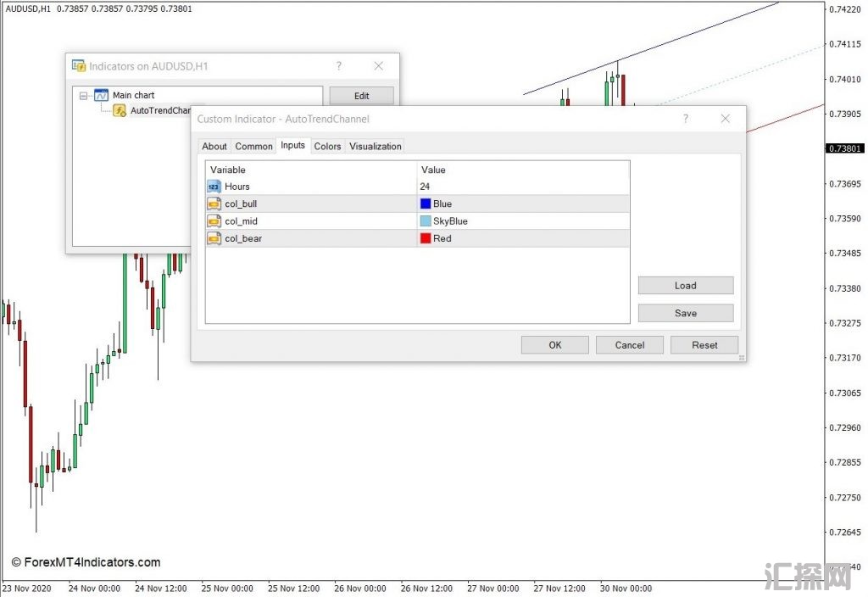Select the AutoTrendChannel indicator icon in list

(120, 110)
